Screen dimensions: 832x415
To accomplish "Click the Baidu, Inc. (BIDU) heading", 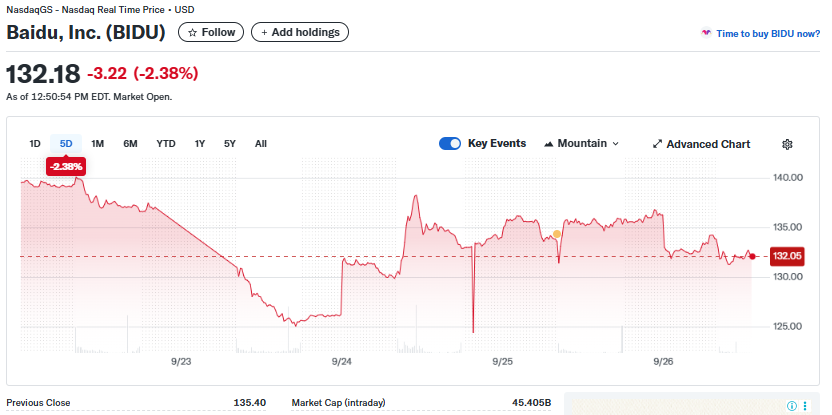I will pyautogui.click(x=86, y=32).
